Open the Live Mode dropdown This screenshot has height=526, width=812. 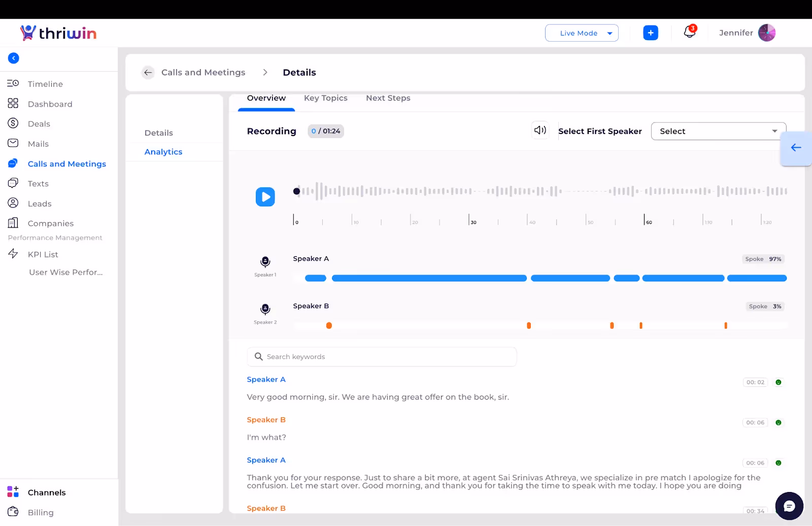[x=582, y=33]
